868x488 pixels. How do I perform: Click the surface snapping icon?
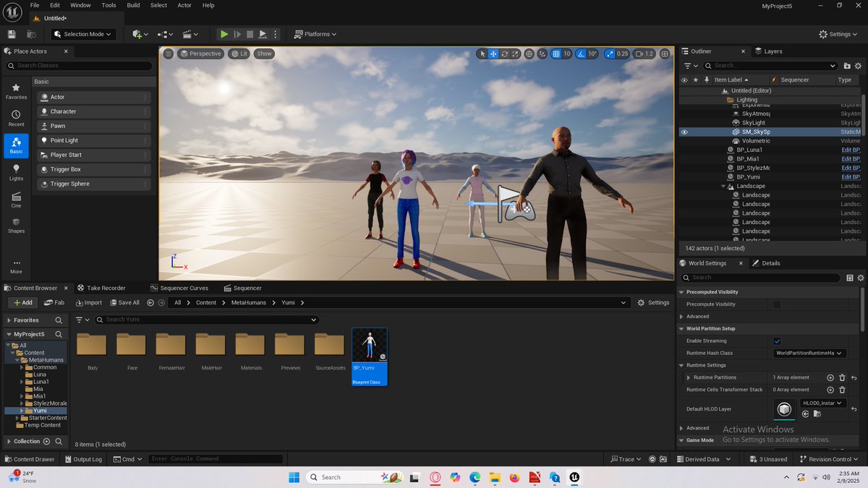(x=542, y=53)
